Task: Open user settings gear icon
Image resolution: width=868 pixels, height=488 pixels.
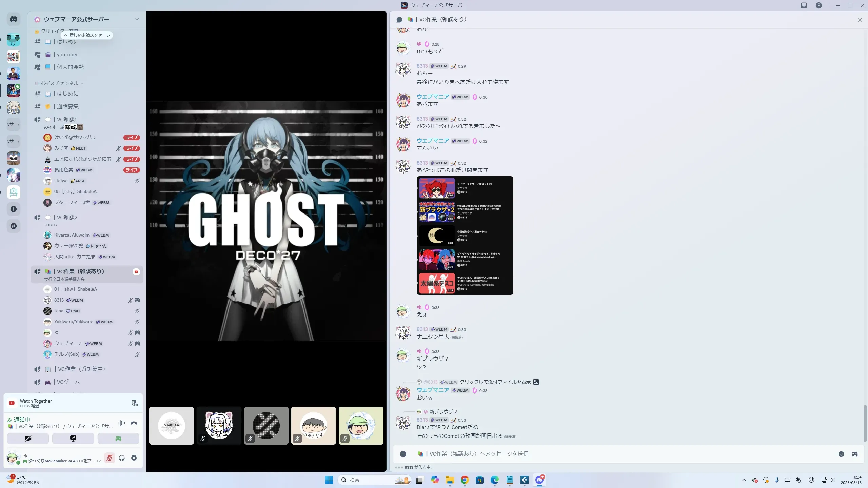Action: (134, 458)
